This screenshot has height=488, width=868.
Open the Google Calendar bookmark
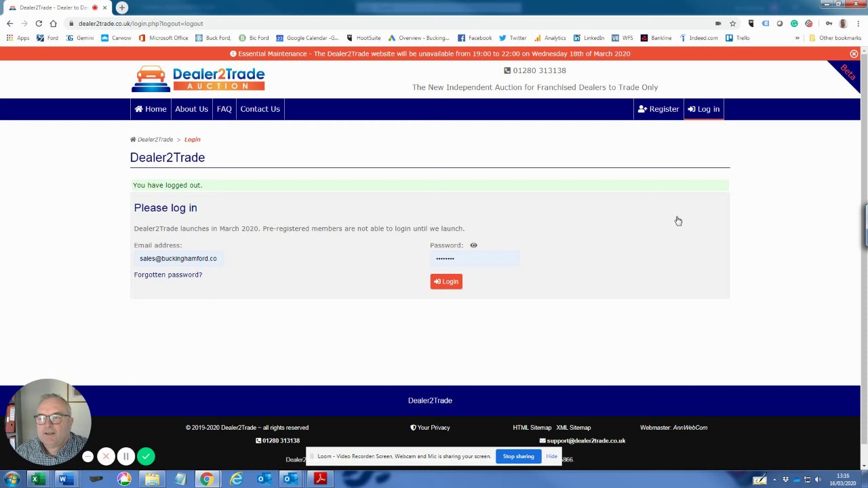pos(308,38)
